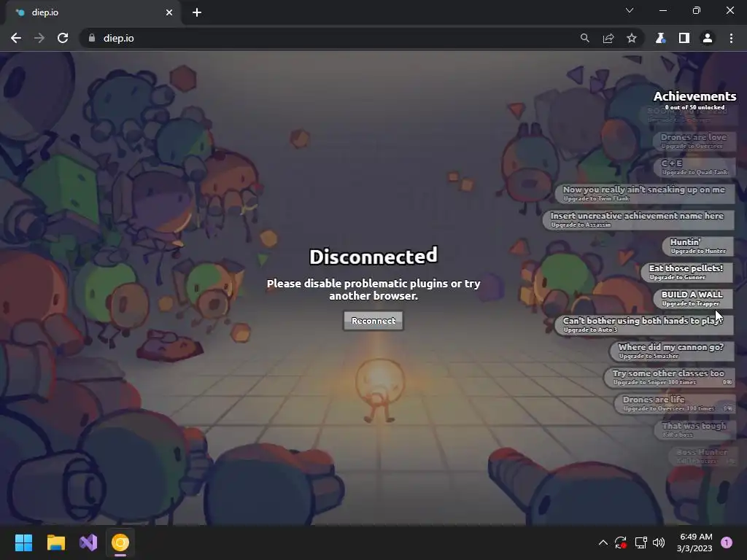747x560 pixels.
Task: Open File Explorer from the taskbar
Action: (x=55, y=542)
